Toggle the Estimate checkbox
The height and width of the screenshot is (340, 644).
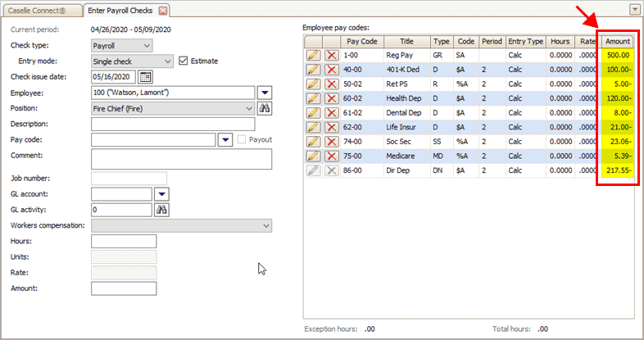[x=184, y=61]
